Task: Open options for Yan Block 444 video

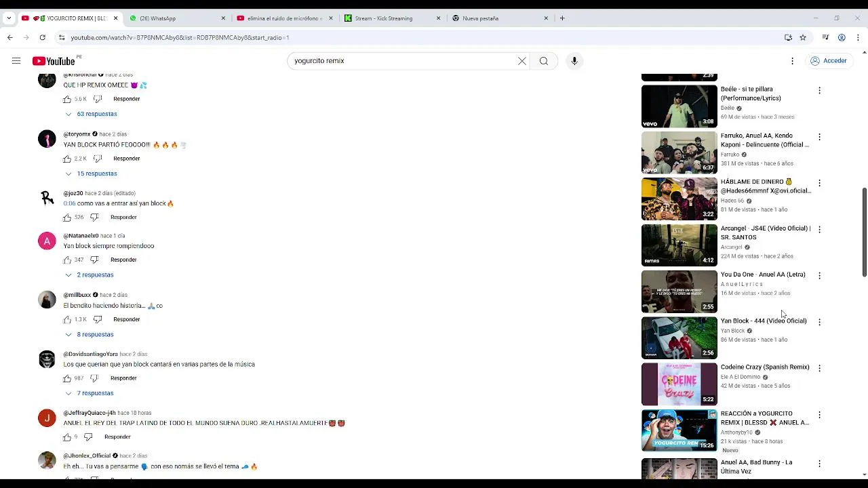Action: [x=819, y=322]
